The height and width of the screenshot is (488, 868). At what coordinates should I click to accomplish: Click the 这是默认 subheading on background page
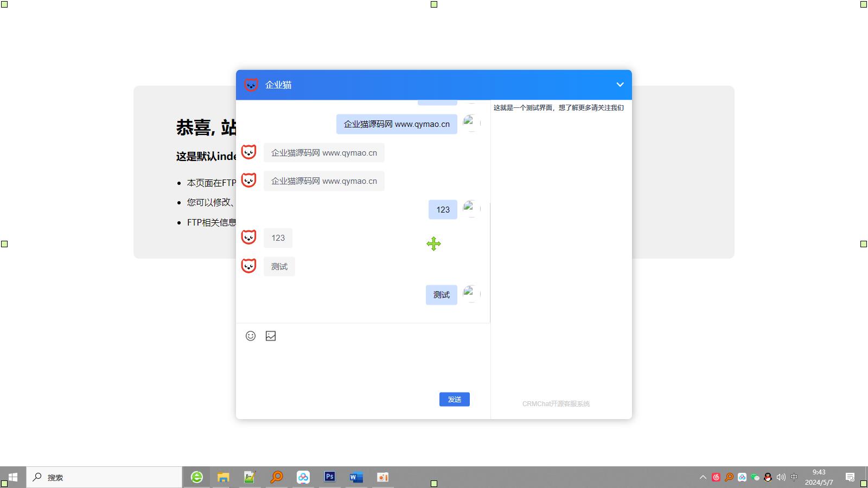click(206, 156)
